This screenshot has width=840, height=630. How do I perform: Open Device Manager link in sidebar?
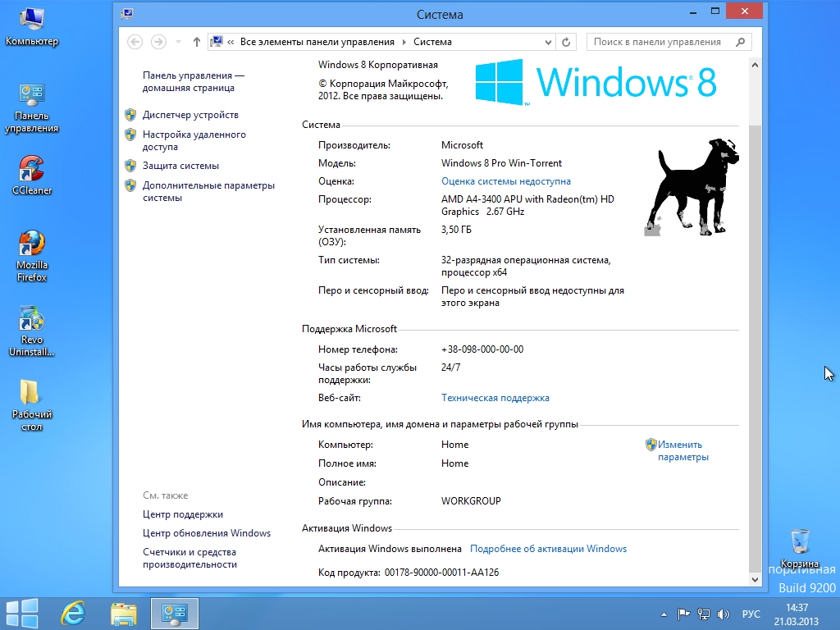coord(190,115)
